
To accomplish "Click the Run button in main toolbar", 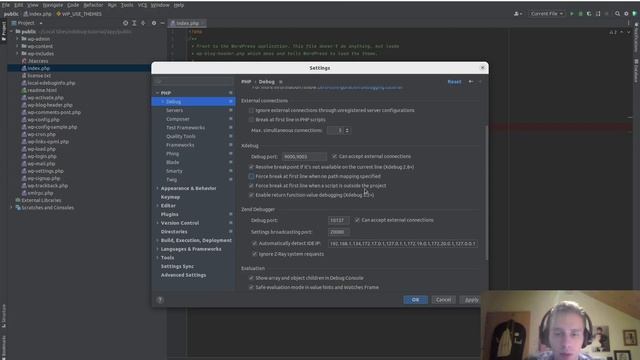I will (572, 13).
